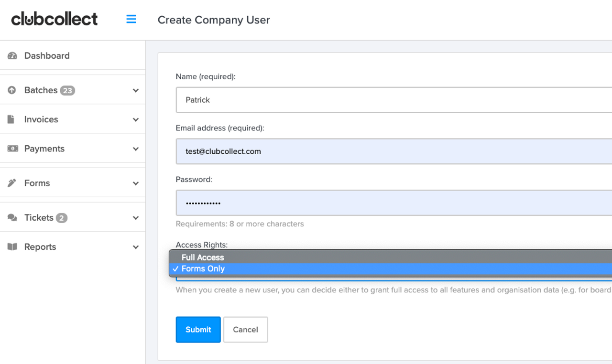The height and width of the screenshot is (364, 612).
Task: Click the clubcollect logo
Action: point(55,19)
